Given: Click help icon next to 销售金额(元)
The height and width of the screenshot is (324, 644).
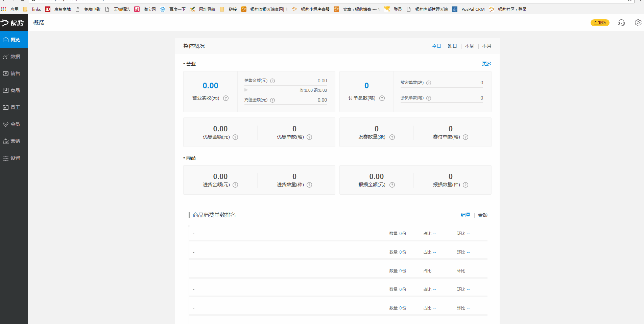Looking at the screenshot, I should pyautogui.click(x=272, y=81).
